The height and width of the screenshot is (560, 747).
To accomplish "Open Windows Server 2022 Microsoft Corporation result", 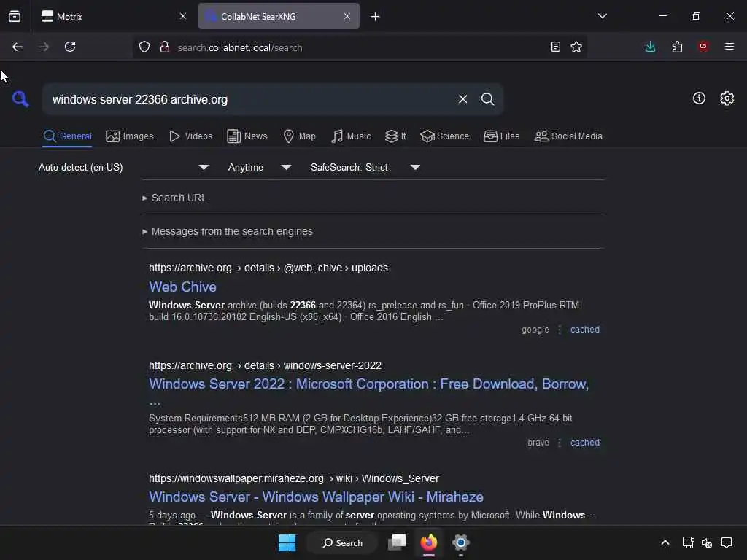I will 368,384.
